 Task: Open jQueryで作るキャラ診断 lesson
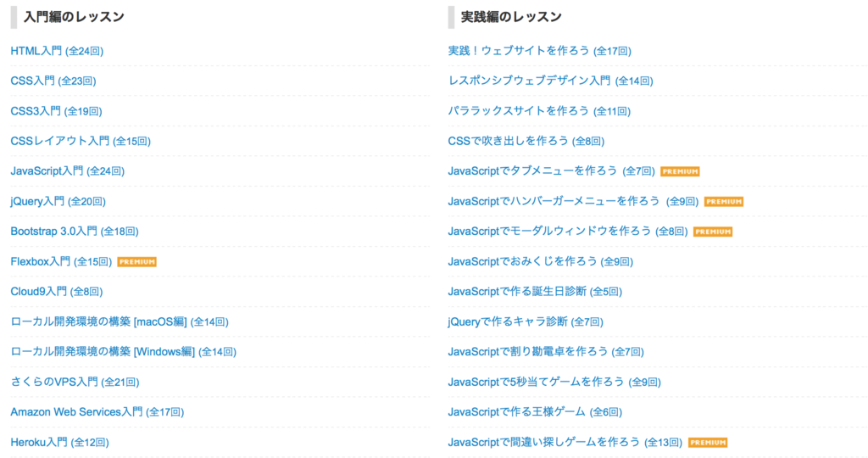[x=526, y=321]
